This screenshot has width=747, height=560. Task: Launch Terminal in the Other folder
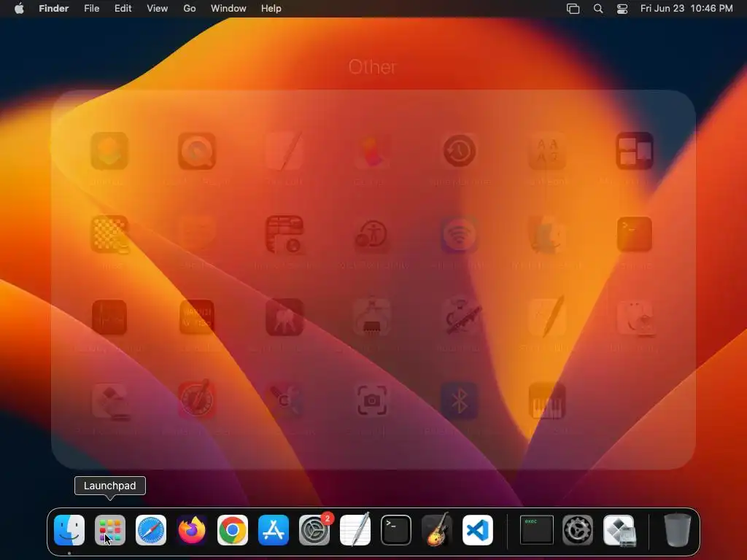coord(635,234)
